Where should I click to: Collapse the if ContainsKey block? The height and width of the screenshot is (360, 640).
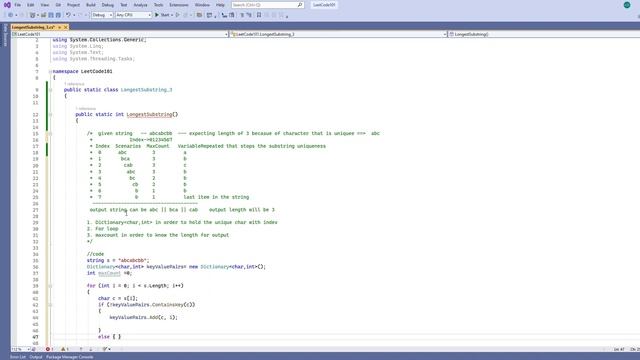coord(50,305)
